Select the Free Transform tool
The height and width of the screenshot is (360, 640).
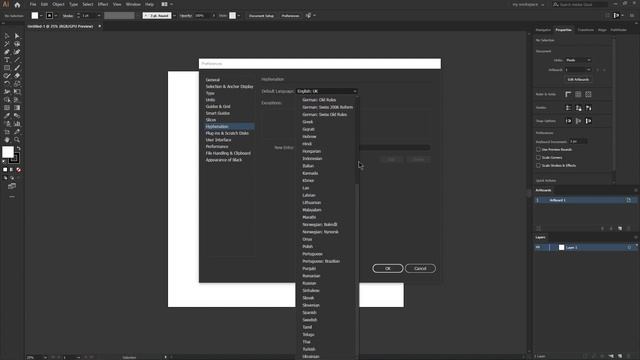[x=17, y=91]
